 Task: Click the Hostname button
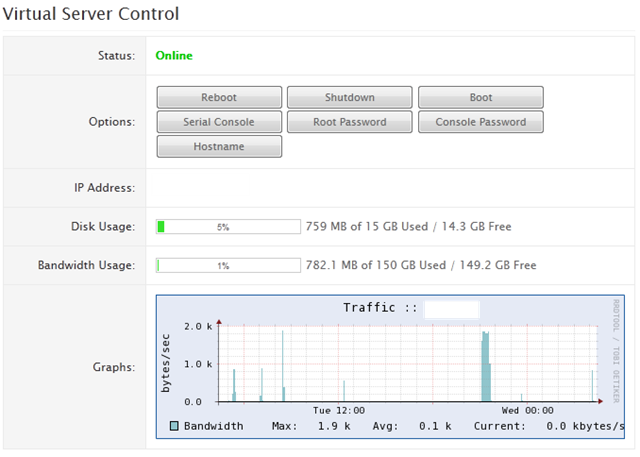(x=219, y=146)
